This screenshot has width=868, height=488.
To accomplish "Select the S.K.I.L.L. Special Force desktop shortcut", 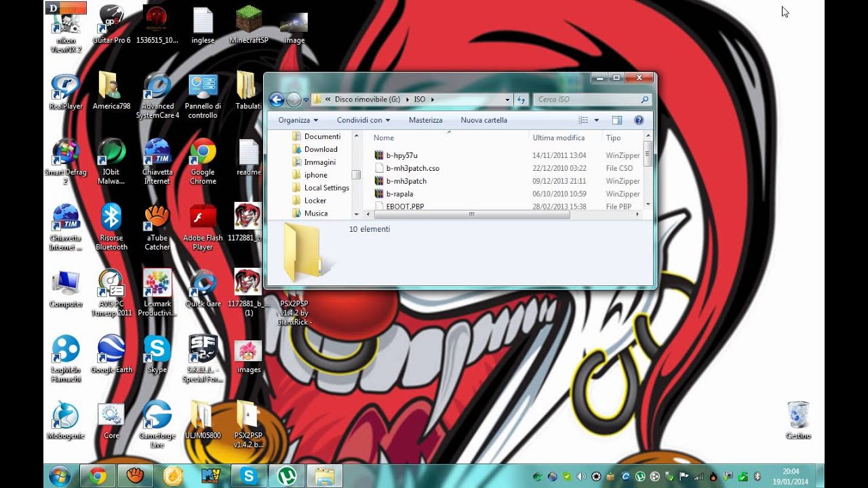I will [x=203, y=359].
